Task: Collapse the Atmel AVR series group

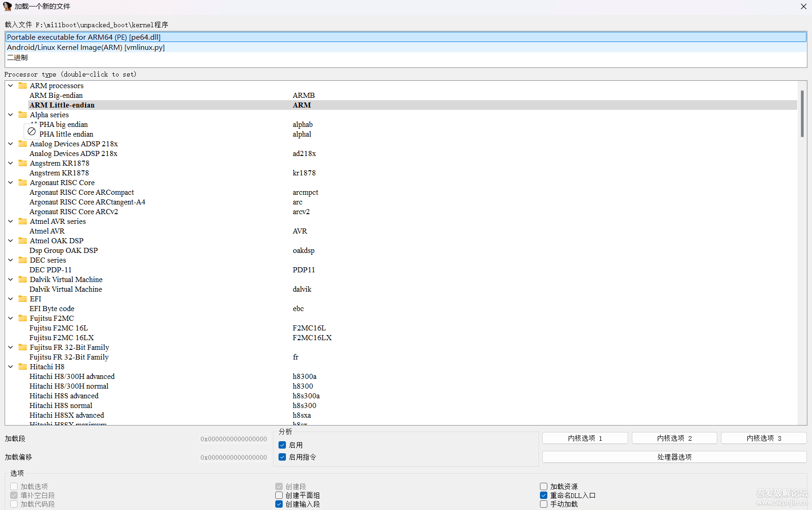Action: point(11,221)
